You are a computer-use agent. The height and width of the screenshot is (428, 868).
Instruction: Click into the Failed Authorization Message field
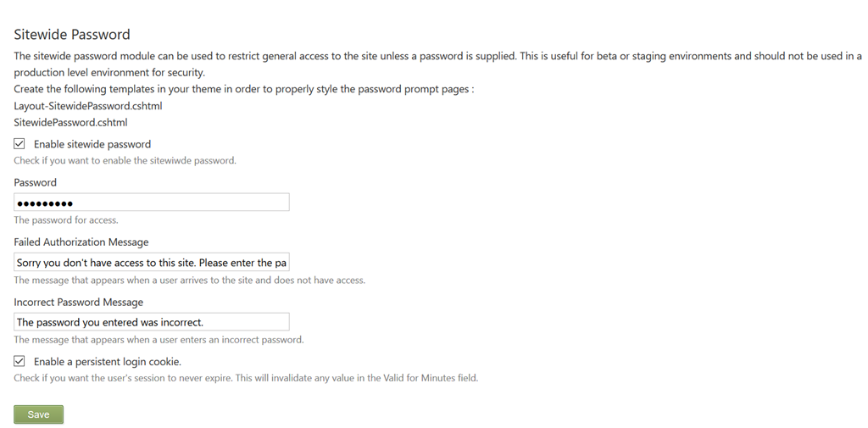coord(152,263)
